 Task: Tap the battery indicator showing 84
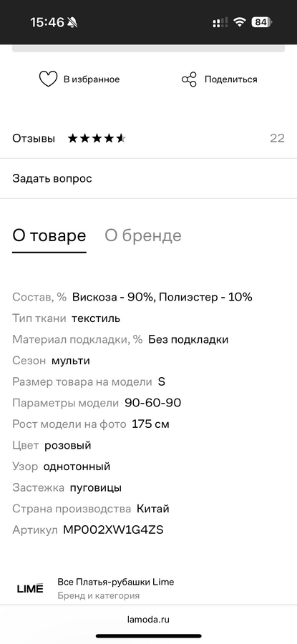[x=261, y=22]
